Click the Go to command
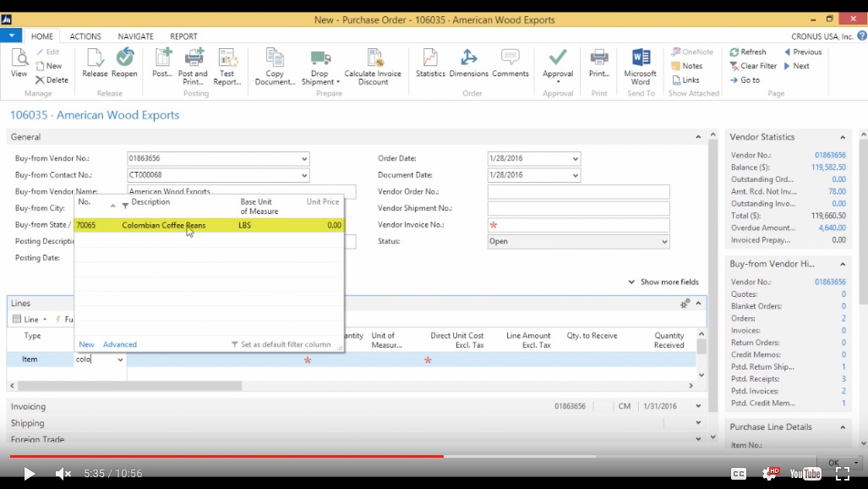The height and width of the screenshot is (489, 868). [745, 80]
